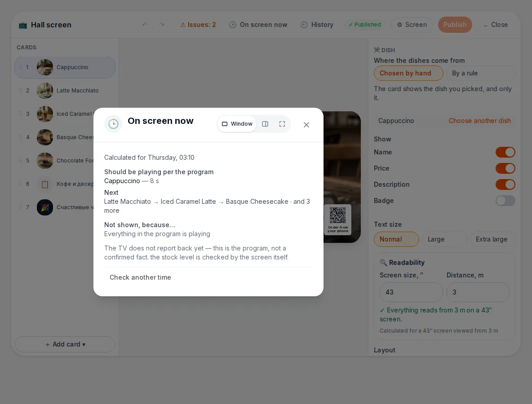Close the On screen now dialog
The image size is (532, 404).
pyautogui.click(x=306, y=125)
